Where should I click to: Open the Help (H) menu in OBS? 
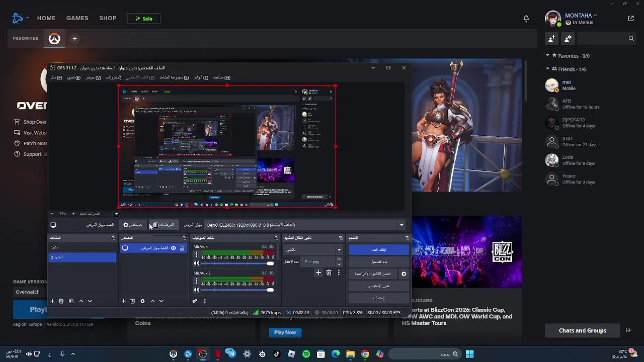[x=221, y=77]
